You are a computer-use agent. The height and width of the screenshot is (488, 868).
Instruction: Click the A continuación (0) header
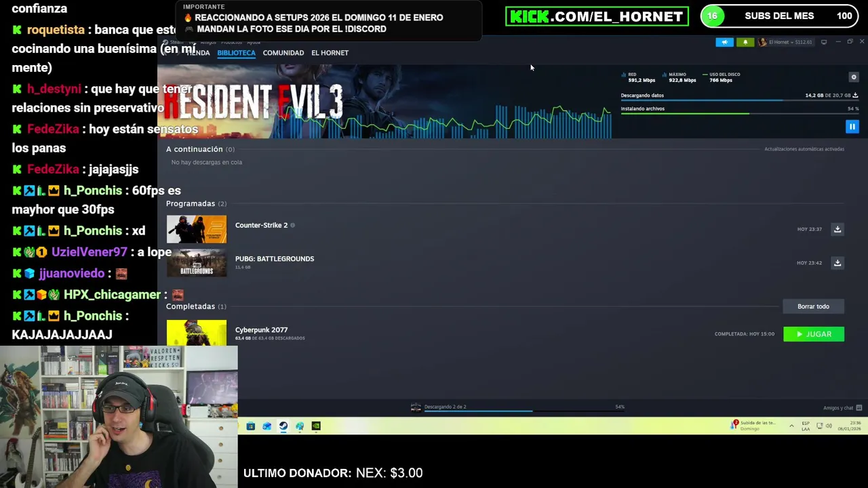(200, 149)
